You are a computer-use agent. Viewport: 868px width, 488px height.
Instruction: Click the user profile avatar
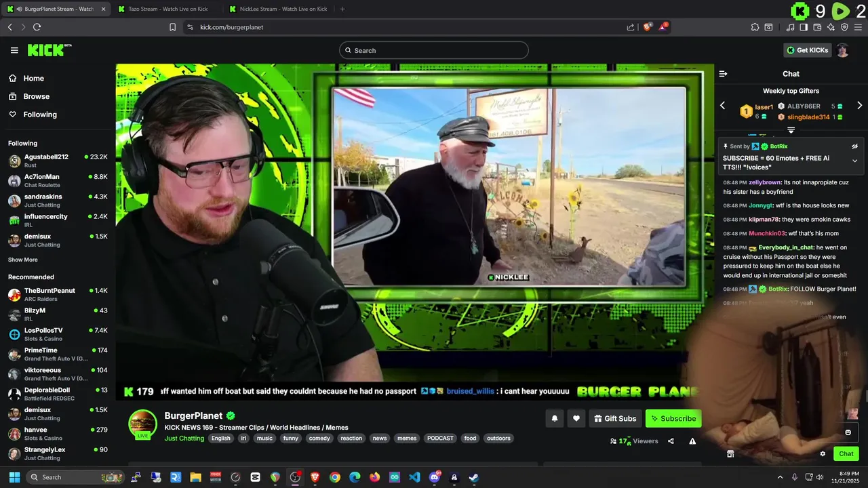pos(843,50)
